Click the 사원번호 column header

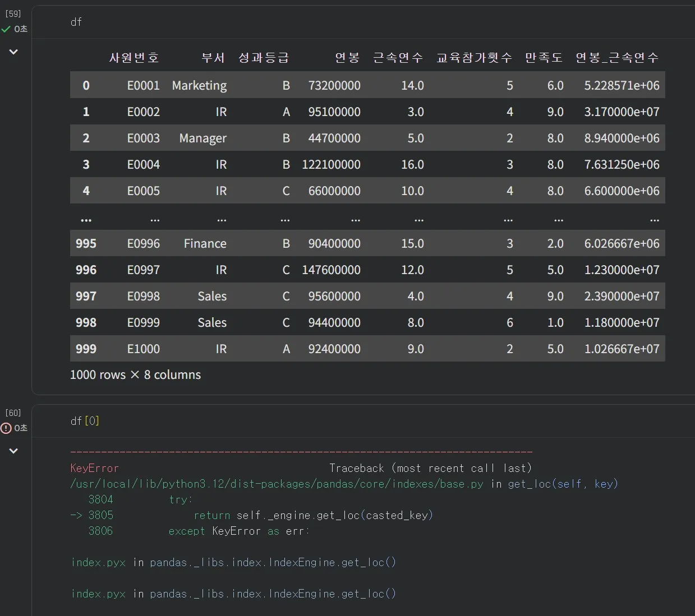(x=134, y=57)
